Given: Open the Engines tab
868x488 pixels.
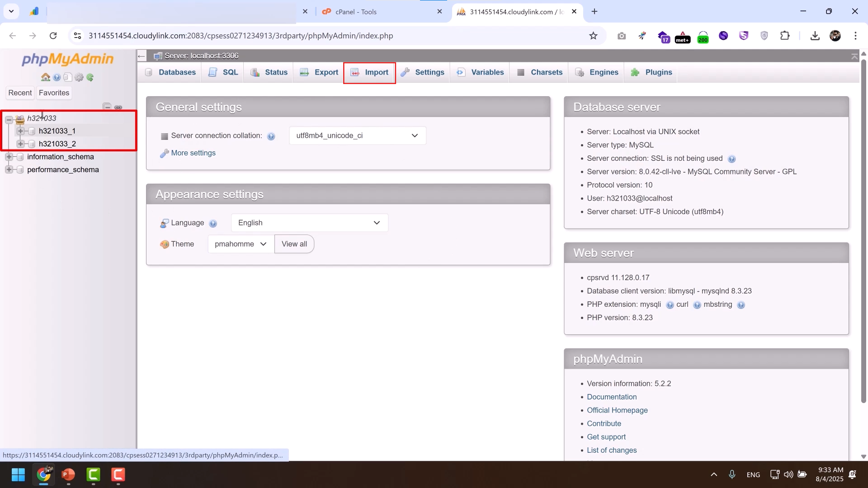Looking at the screenshot, I should pos(596,72).
